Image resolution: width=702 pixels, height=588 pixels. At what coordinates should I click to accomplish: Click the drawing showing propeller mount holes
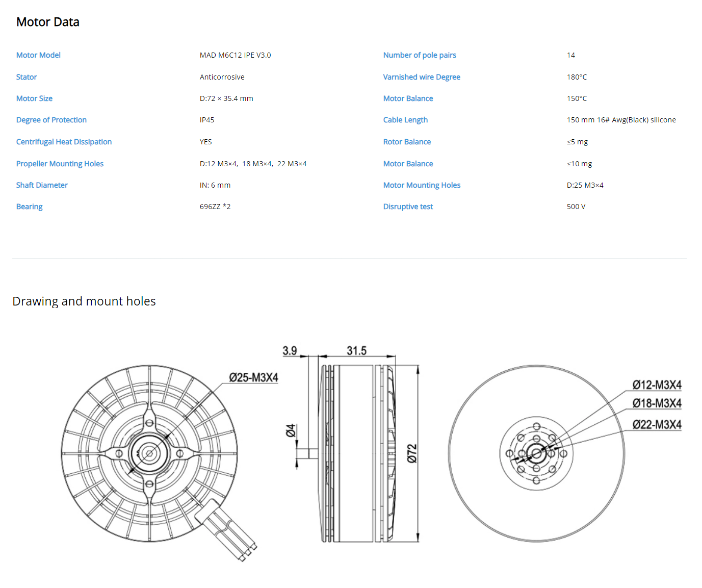536,453
